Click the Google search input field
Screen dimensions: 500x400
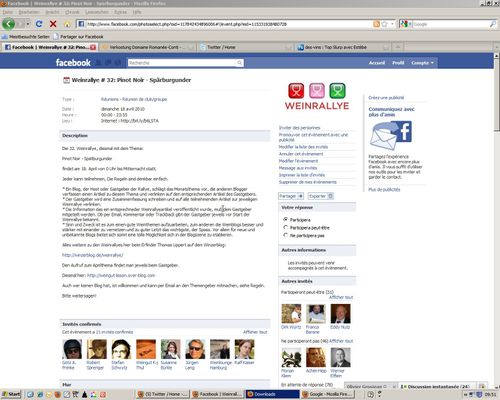[451, 24]
